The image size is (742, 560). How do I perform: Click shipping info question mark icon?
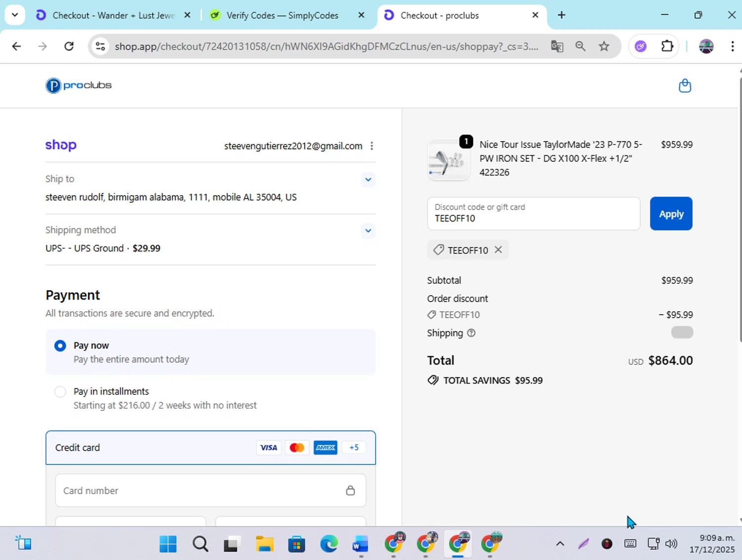[x=471, y=333]
